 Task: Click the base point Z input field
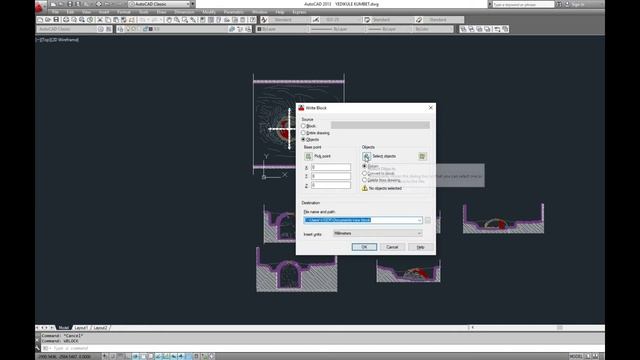[331, 185]
